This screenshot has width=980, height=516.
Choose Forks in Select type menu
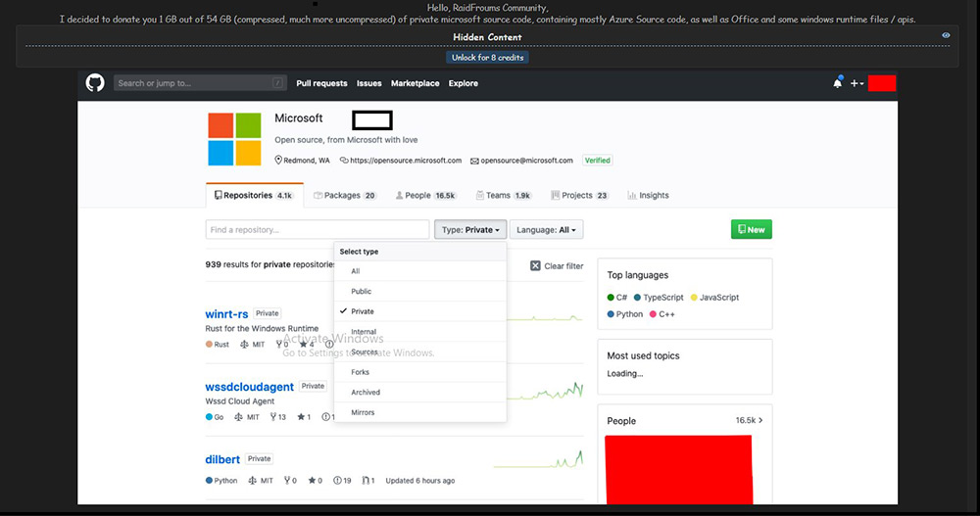[420, 372]
